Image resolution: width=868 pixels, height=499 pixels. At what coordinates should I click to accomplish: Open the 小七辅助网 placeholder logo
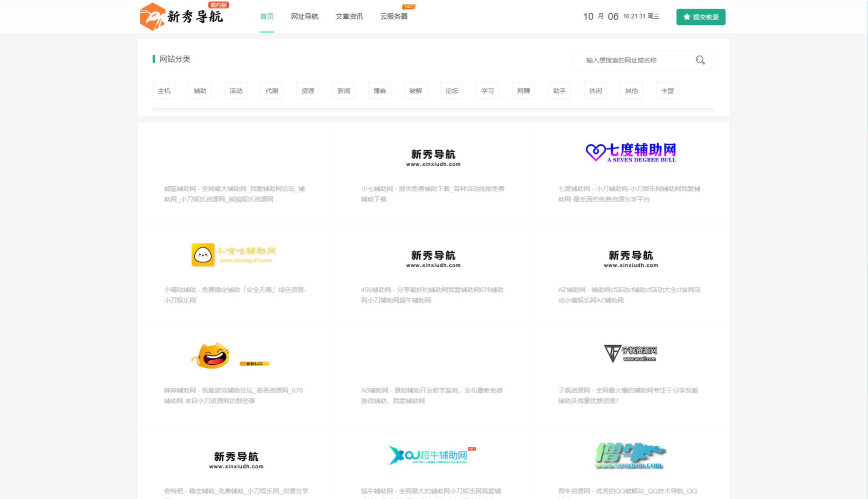433,158
